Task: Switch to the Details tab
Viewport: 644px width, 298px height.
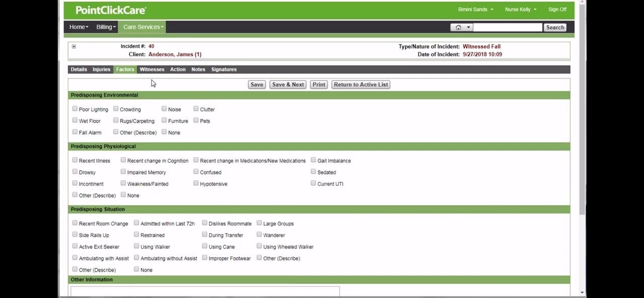Action: coord(78,69)
